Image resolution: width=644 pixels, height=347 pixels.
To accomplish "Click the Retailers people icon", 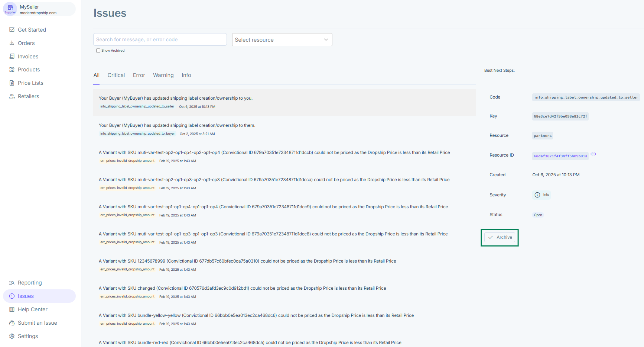I will point(12,96).
